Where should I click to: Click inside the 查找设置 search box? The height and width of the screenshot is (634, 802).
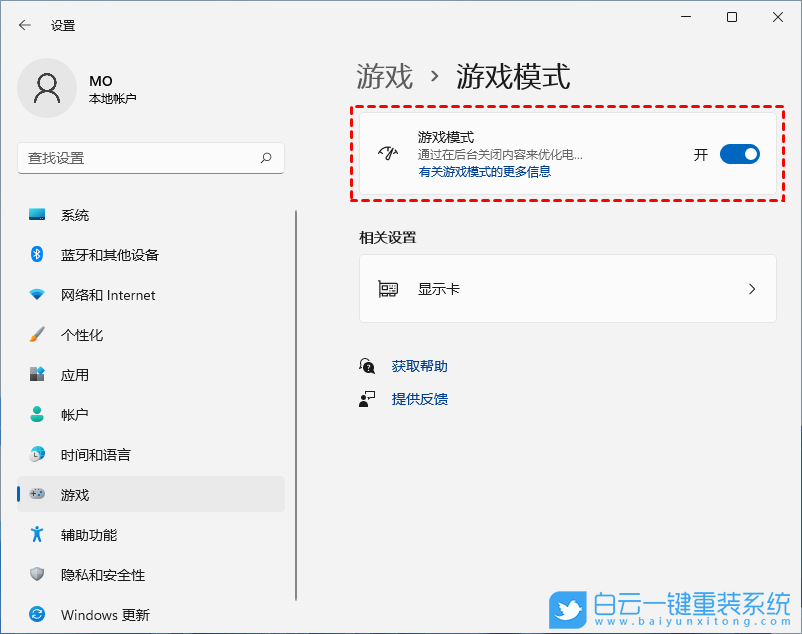click(x=150, y=158)
